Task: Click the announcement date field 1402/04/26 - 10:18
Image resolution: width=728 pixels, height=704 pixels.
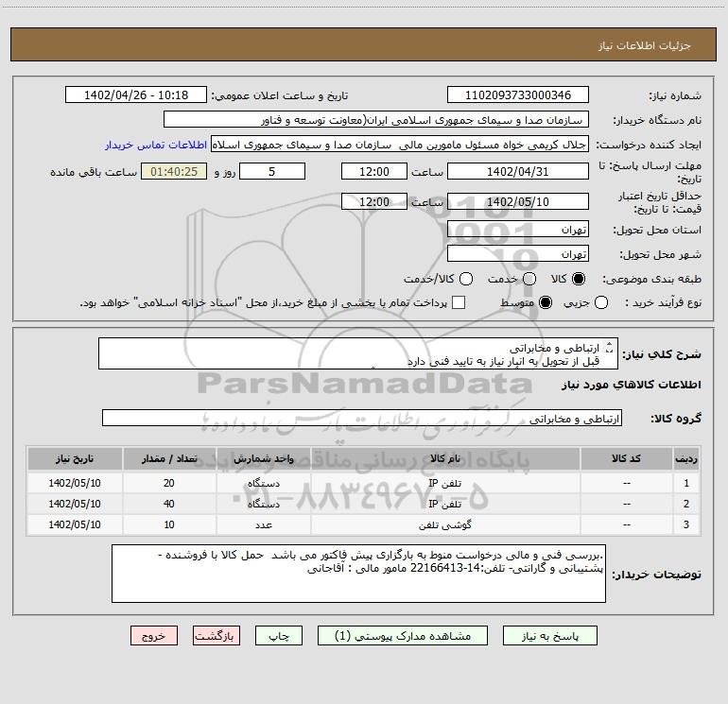Action: [x=136, y=95]
